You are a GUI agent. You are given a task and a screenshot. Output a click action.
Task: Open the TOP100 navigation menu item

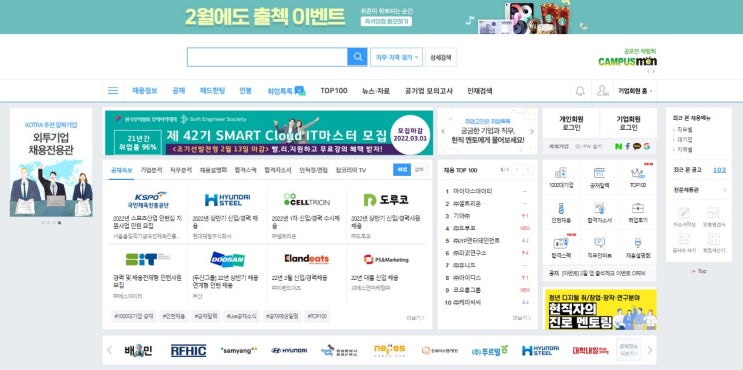334,90
